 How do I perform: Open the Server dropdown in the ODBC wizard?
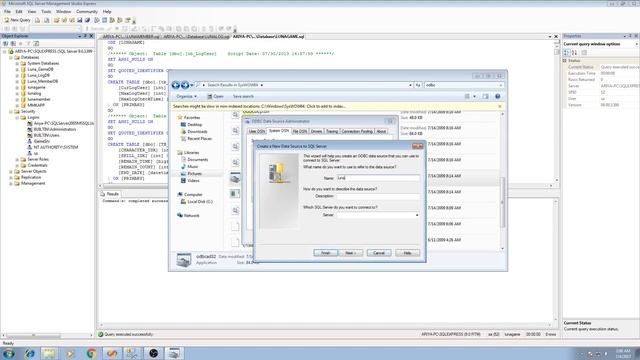click(417, 215)
